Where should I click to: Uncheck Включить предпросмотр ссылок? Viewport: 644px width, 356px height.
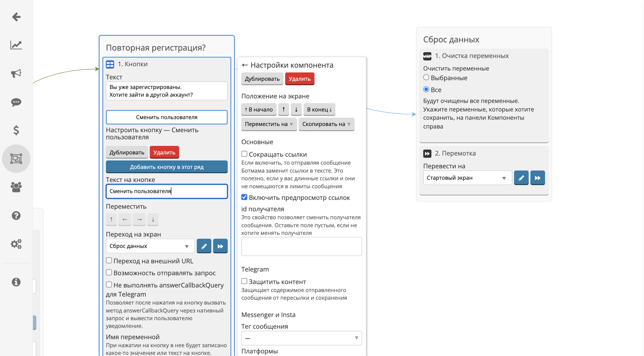pos(244,197)
